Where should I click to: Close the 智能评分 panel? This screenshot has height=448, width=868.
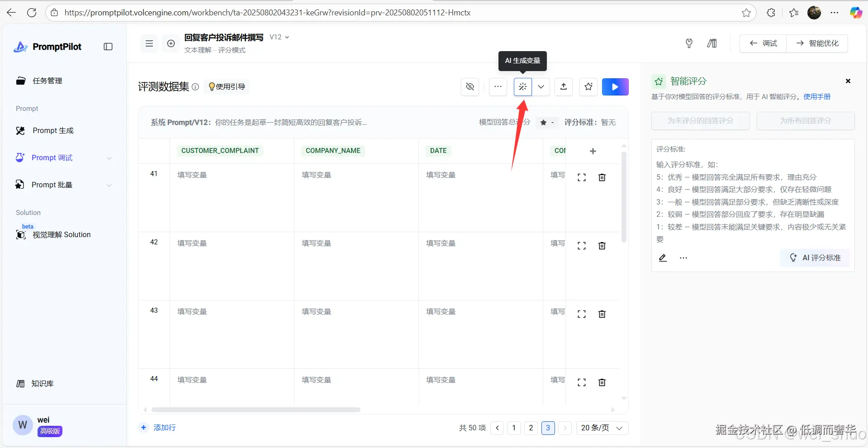848,81
